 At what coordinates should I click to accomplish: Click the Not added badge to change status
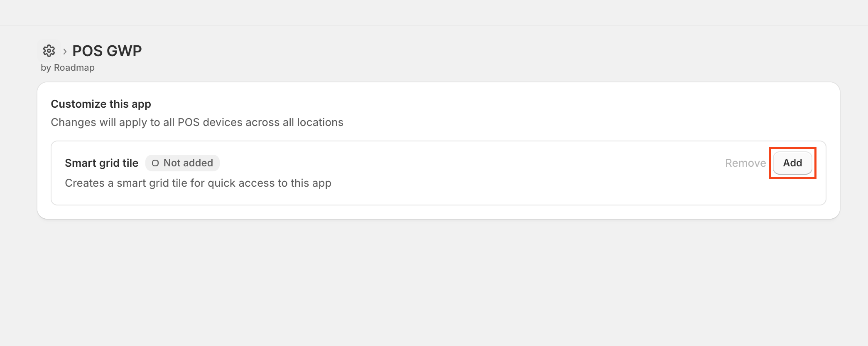click(182, 163)
